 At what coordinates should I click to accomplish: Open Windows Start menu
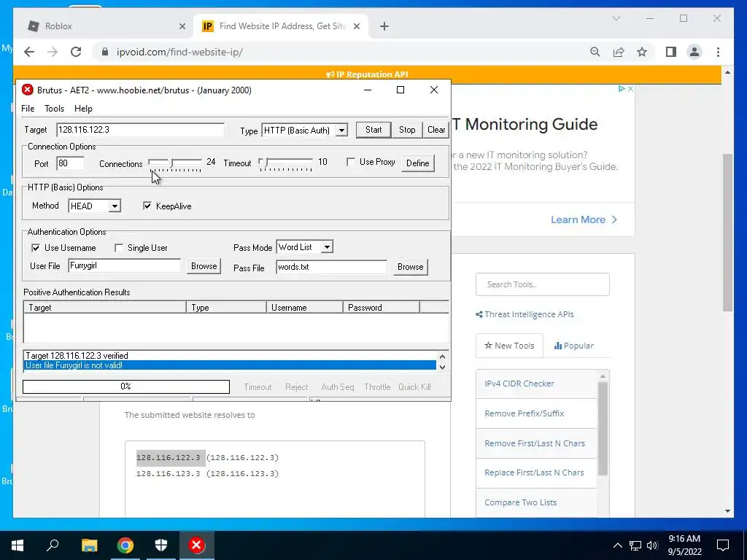(18, 545)
